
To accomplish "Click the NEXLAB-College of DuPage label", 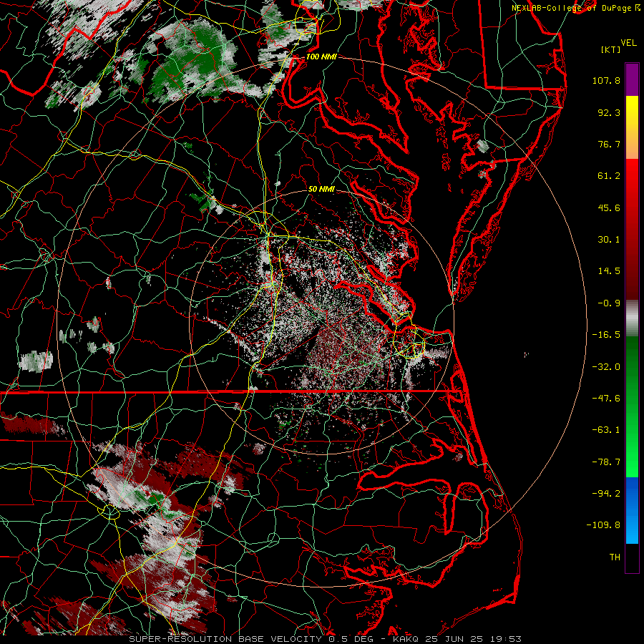I will pyautogui.click(x=576, y=8).
